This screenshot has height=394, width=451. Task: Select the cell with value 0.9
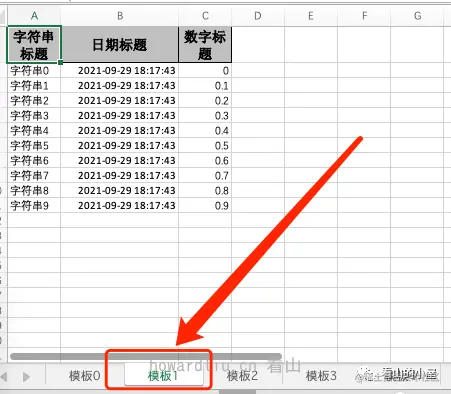point(205,205)
